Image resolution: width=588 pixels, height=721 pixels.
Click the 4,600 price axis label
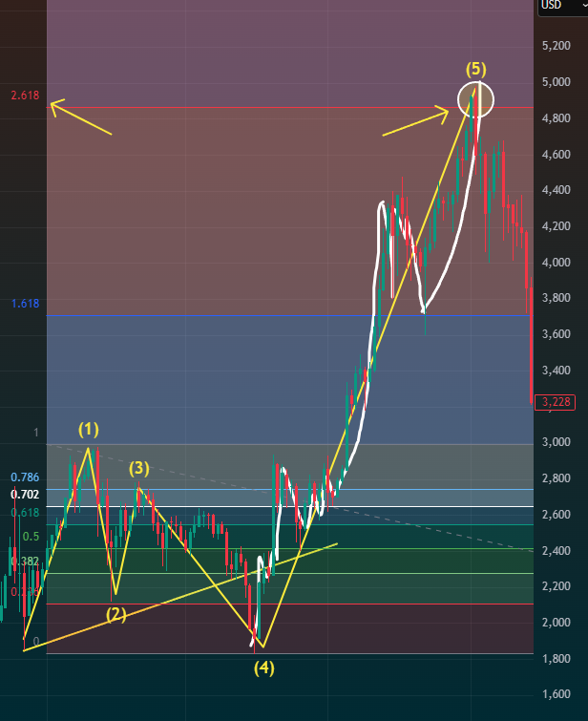pyautogui.click(x=556, y=154)
